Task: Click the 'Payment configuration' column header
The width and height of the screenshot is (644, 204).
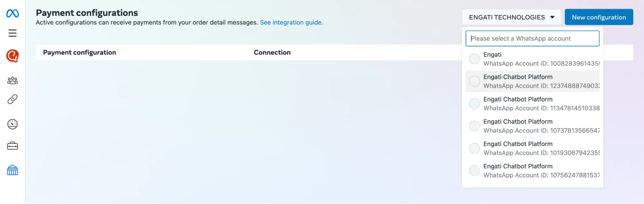Action: point(80,52)
